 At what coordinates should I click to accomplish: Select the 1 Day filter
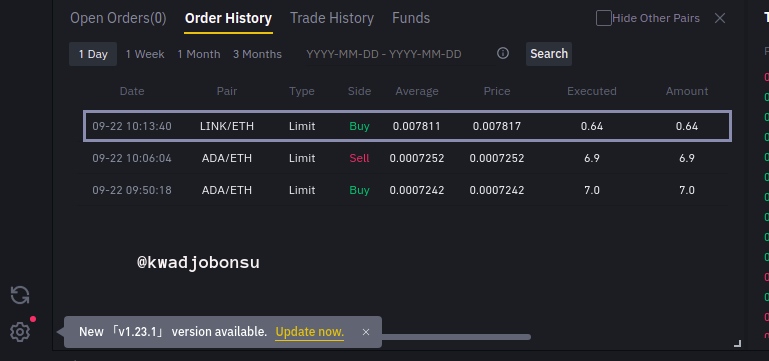93,54
